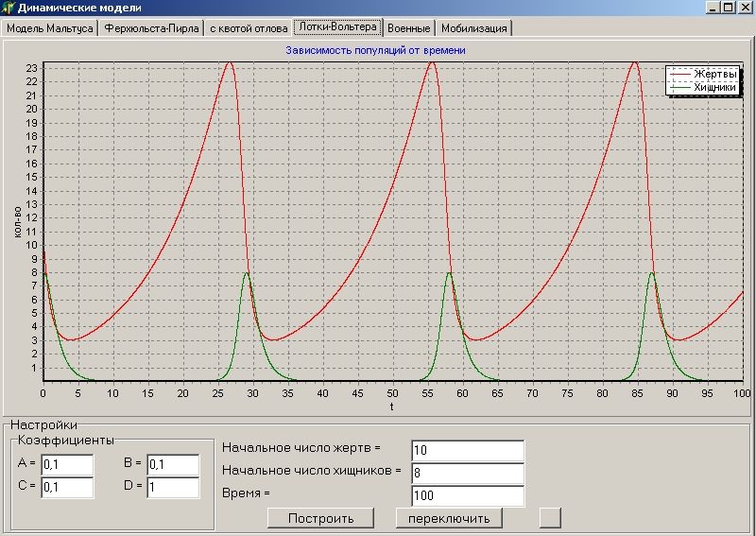
Task: Click the application icon in title bar
Action: tap(9, 9)
